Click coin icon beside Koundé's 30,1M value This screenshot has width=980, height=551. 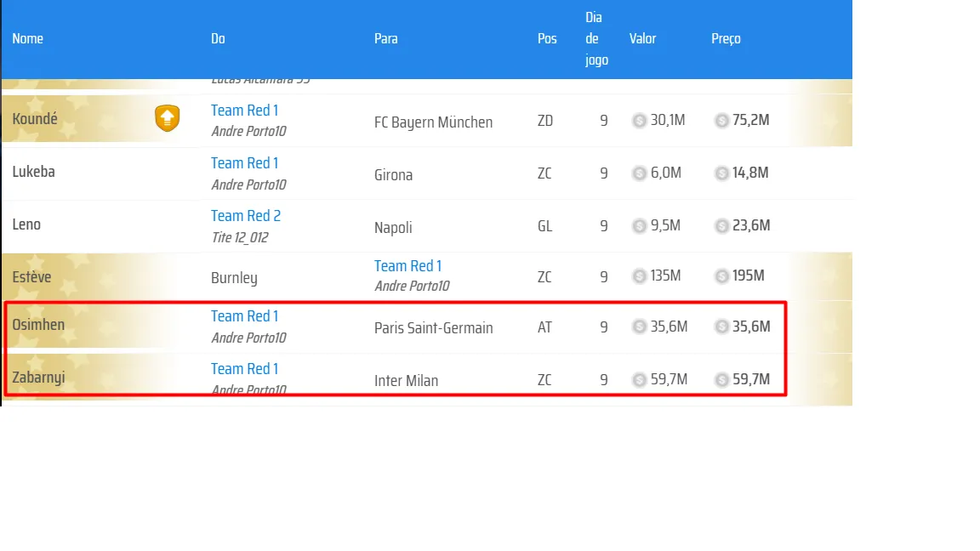(x=639, y=121)
